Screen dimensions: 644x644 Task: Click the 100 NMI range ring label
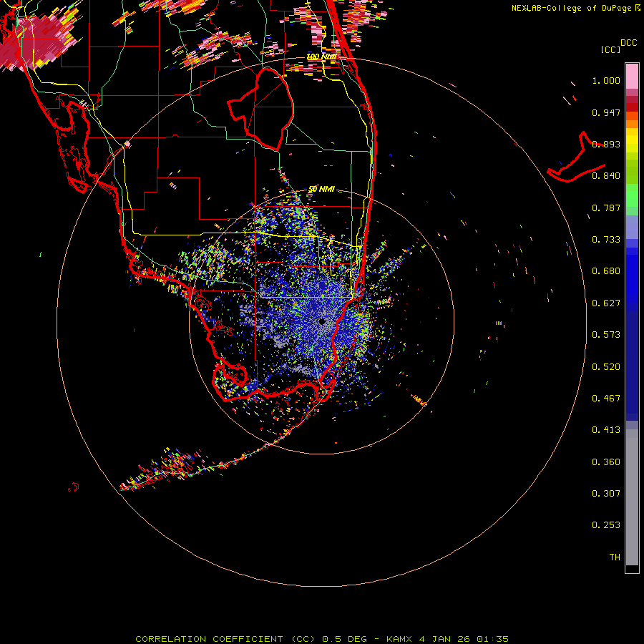coord(321,57)
